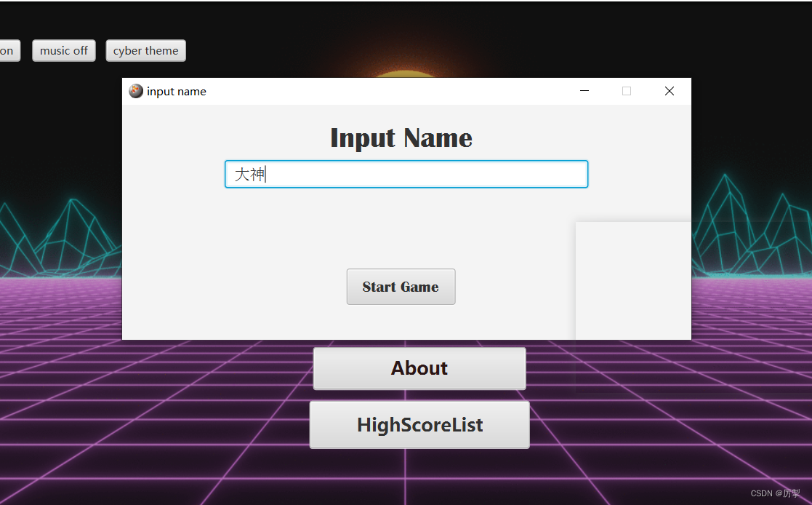This screenshot has width=812, height=505.
Task: Turn music off
Action: tap(64, 51)
